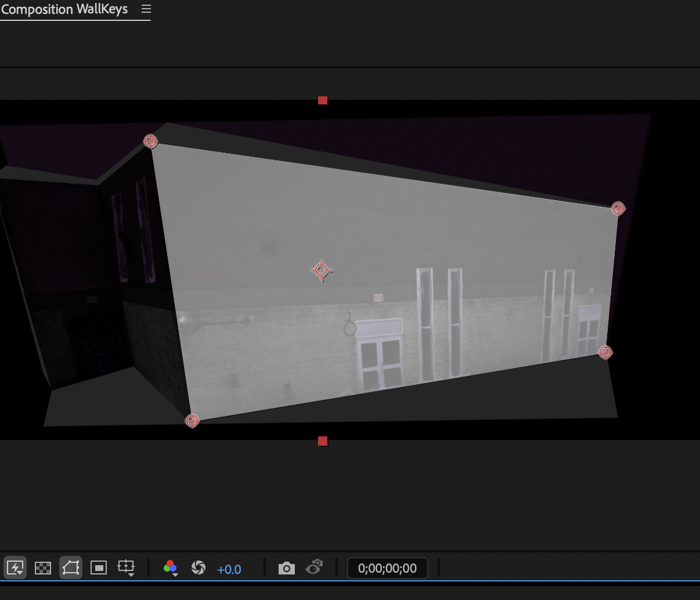Toggle mask and shape path visibility
700x600 pixels.
[71, 568]
